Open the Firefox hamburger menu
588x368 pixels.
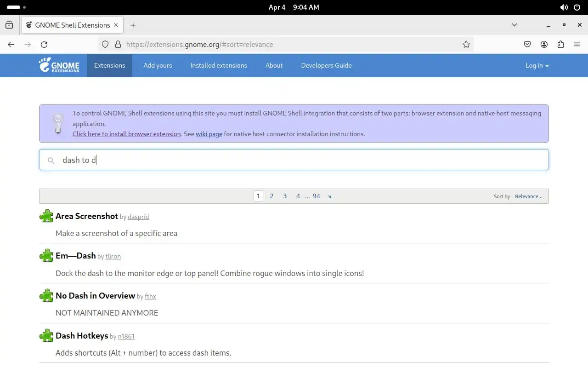point(577,45)
